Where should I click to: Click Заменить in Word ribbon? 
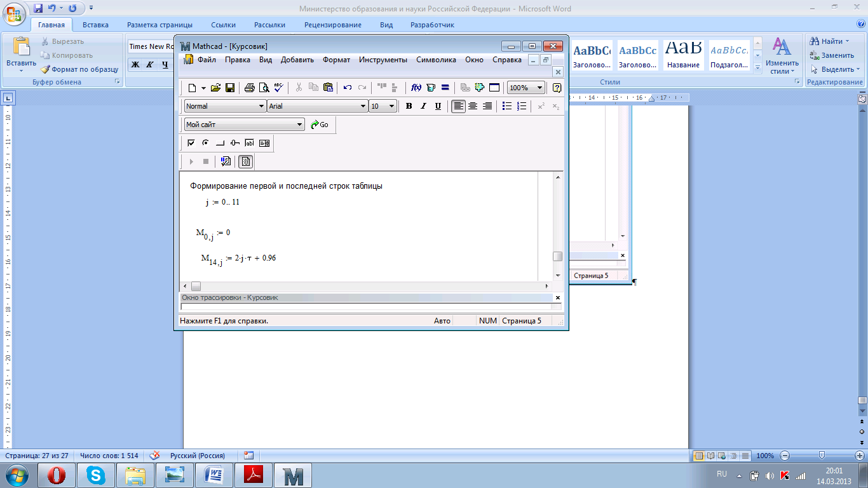[832, 55]
